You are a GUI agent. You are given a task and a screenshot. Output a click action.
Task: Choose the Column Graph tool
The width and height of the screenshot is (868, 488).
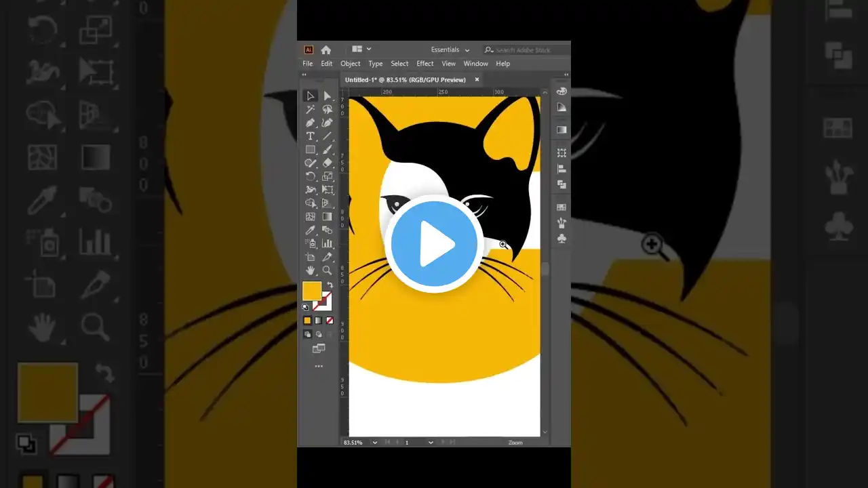[x=328, y=243]
